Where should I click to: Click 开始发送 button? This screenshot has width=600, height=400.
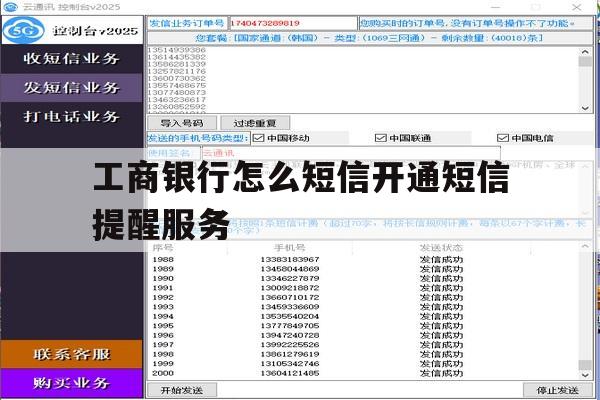pos(182,390)
